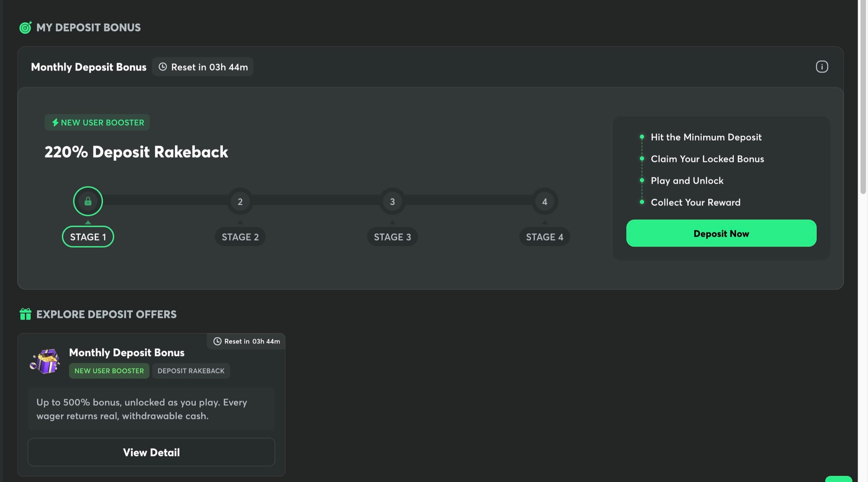Click the page vertical scrollbar thumb
Image resolution: width=868 pixels, height=482 pixels.
point(863,97)
